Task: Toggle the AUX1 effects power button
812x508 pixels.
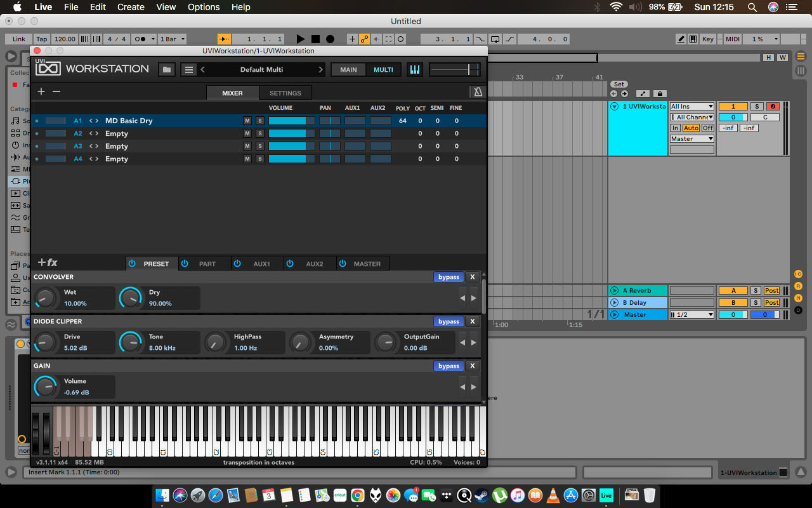Action: point(237,264)
